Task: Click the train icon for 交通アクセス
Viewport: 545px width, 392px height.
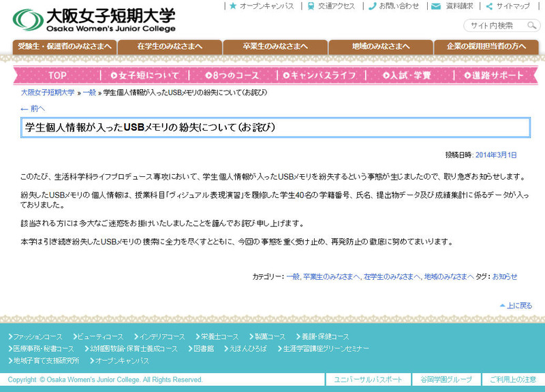Action: tap(311, 6)
